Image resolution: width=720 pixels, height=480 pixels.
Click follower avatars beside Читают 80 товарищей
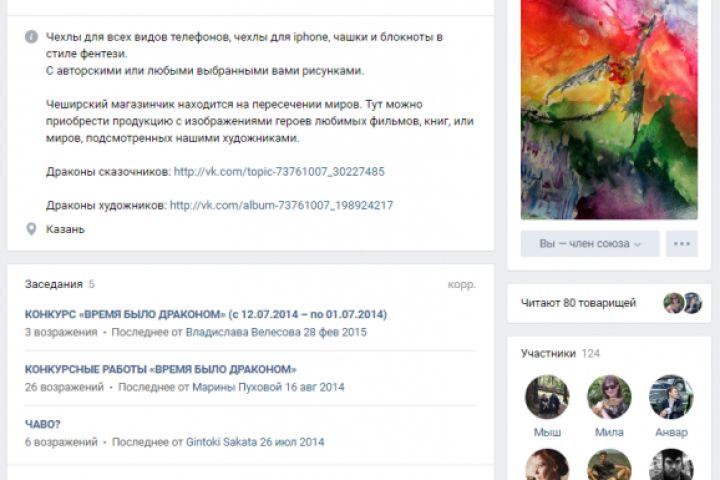point(683,303)
